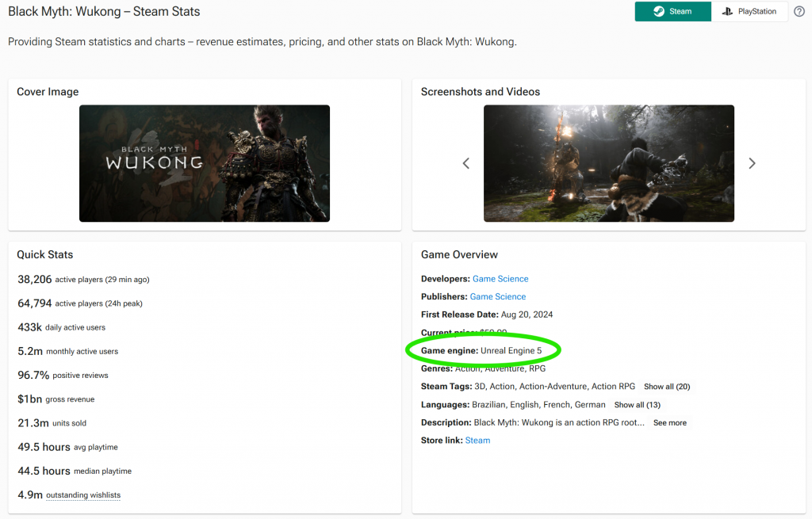Click the Game engine Unreal Engine 5 line

point(481,351)
